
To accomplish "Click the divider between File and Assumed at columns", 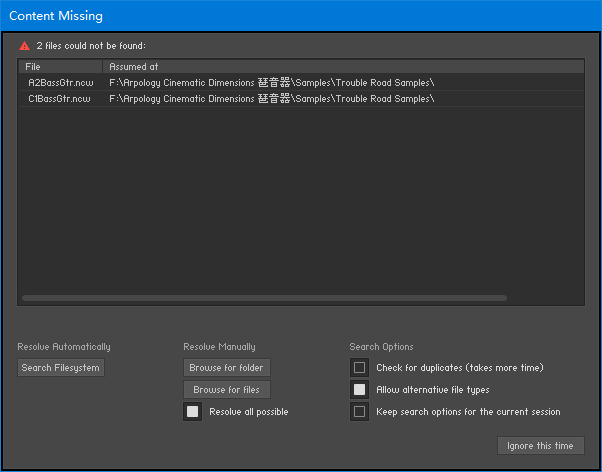I will (103, 66).
